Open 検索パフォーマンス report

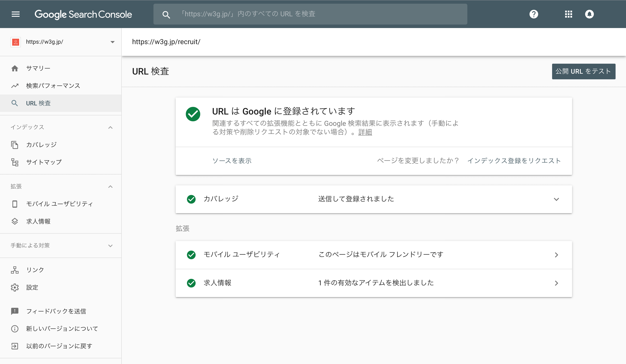pos(61,86)
